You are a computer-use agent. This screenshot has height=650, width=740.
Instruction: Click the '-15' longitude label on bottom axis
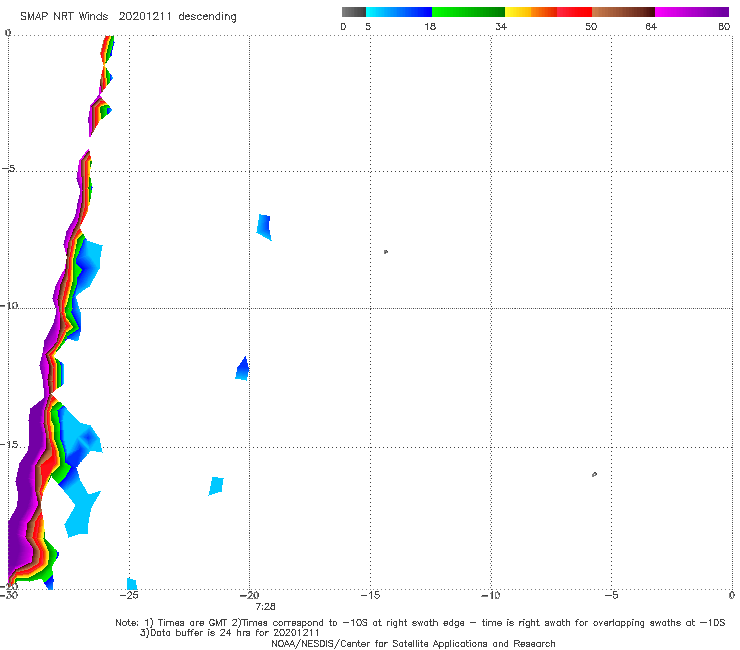(370, 595)
